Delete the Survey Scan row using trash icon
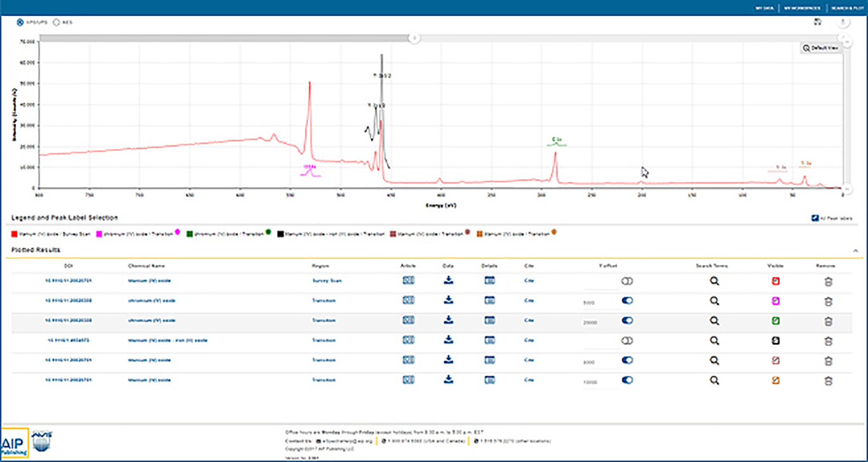Image resolution: width=868 pixels, height=462 pixels. (x=827, y=281)
